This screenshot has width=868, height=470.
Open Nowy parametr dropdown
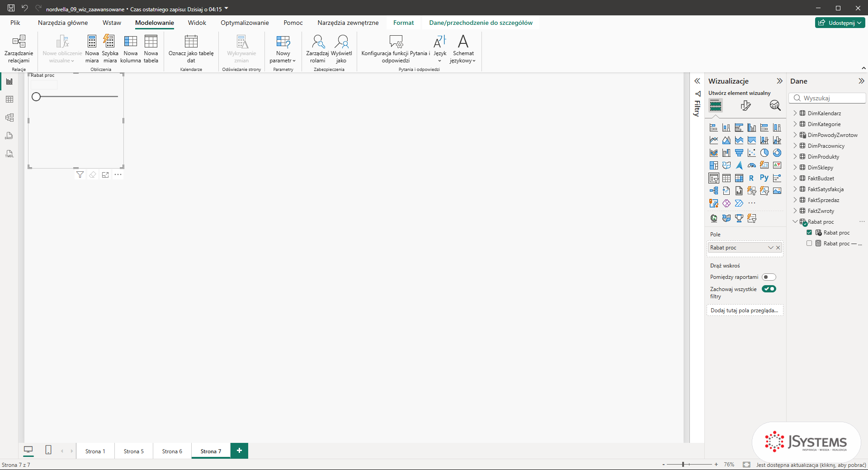(283, 49)
